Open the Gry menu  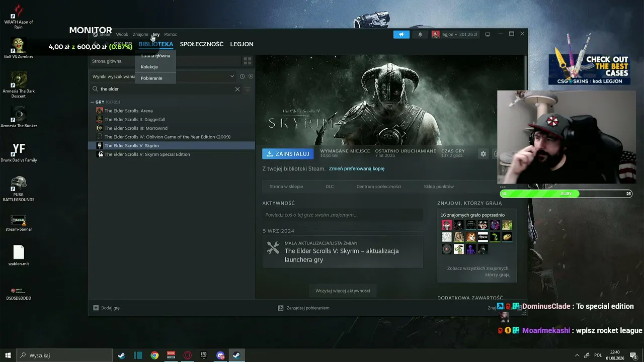pos(156,34)
